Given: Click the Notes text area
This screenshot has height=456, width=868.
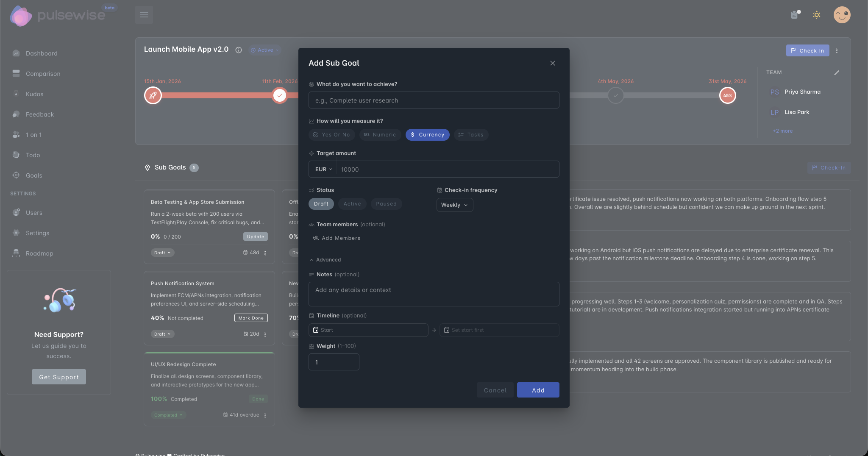Looking at the screenshot, I should (x=434, y=294).
